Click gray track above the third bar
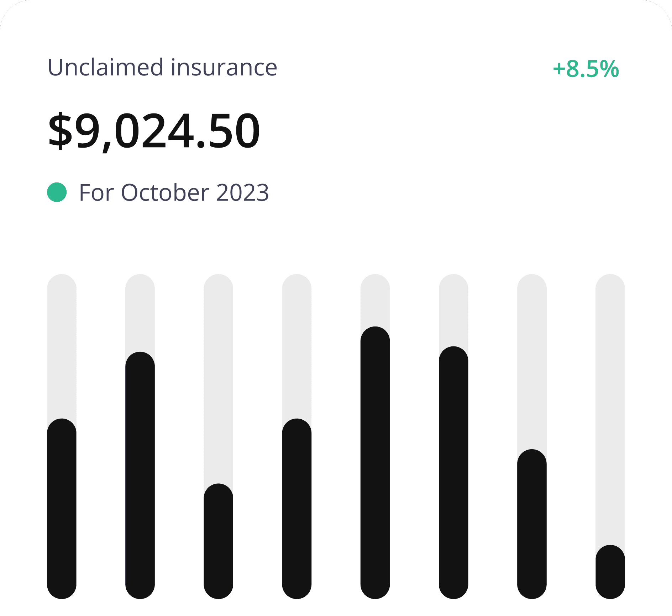Image resolution: width=672 pixels, height=616 pixels. (218, 379)
